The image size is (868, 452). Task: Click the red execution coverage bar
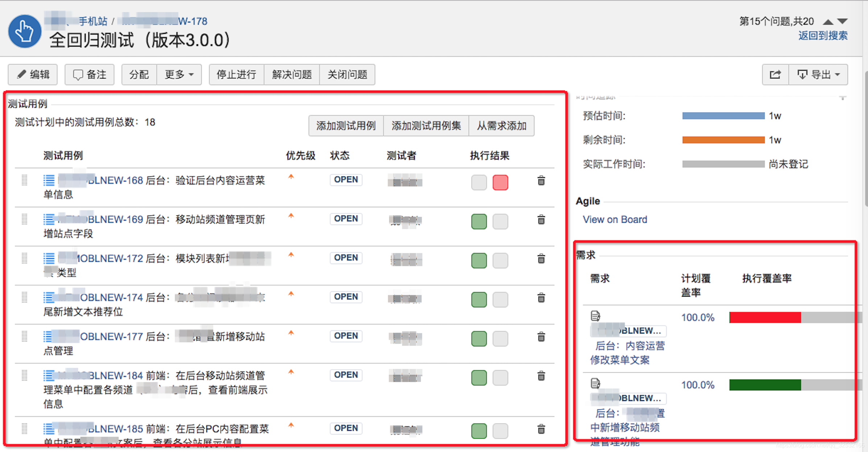click(x=765, y=318)
